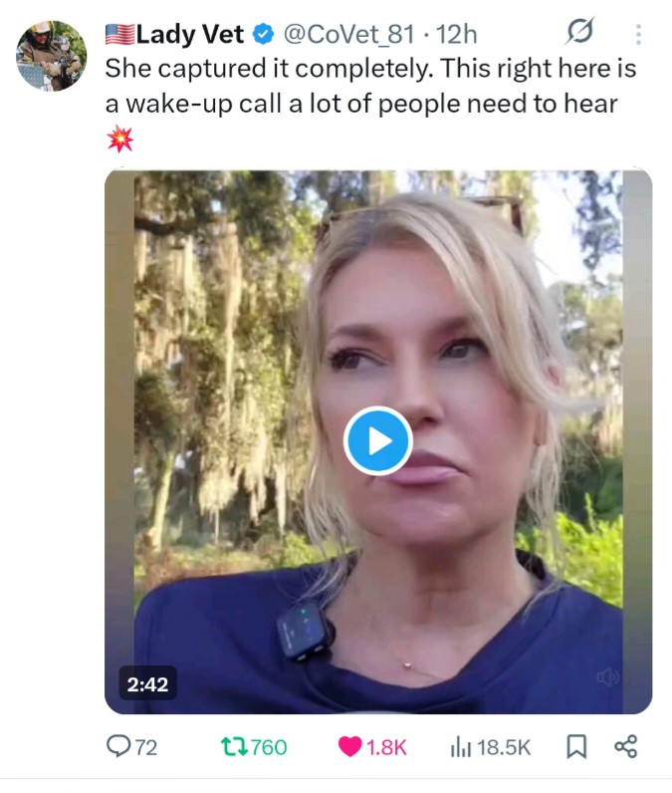Play the video with blue play button
This screenshot has height=793, width=672.
378,441
